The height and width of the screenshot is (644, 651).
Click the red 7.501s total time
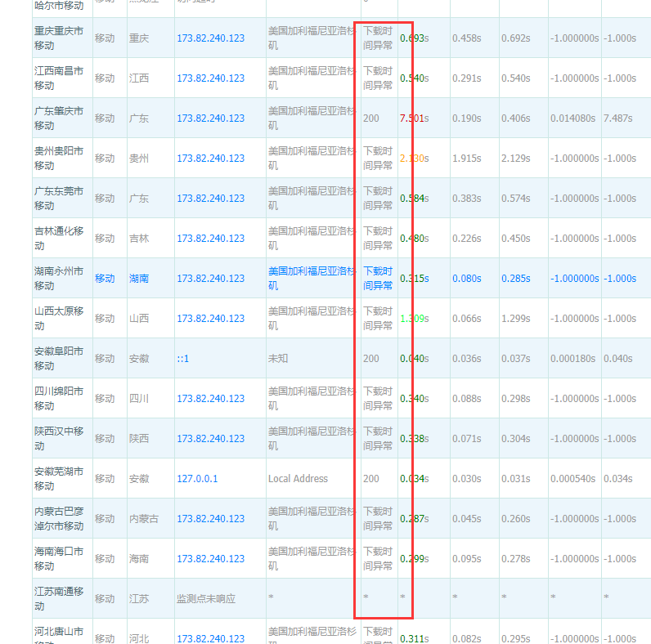415,119
